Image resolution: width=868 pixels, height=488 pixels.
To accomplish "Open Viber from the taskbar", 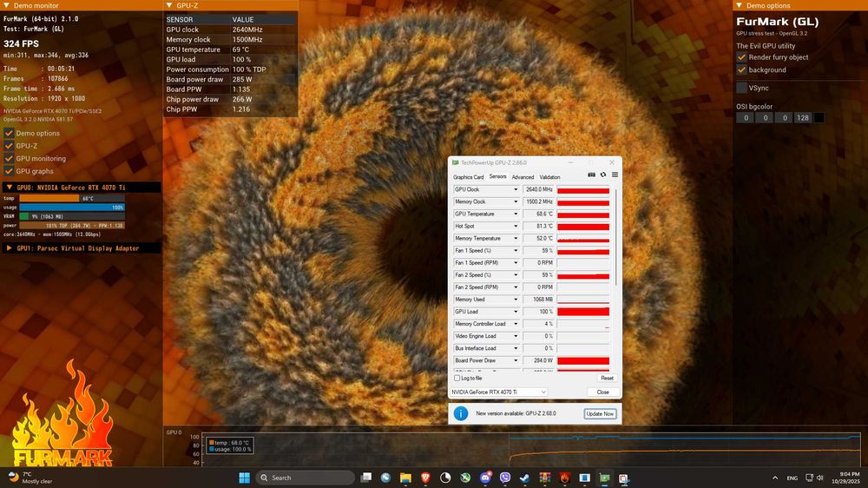I will click(505, 478).
